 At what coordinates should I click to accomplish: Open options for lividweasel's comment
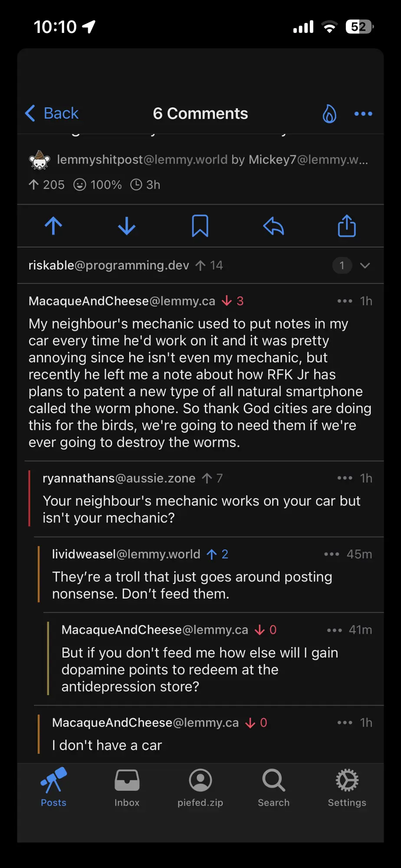click(332, 554)
